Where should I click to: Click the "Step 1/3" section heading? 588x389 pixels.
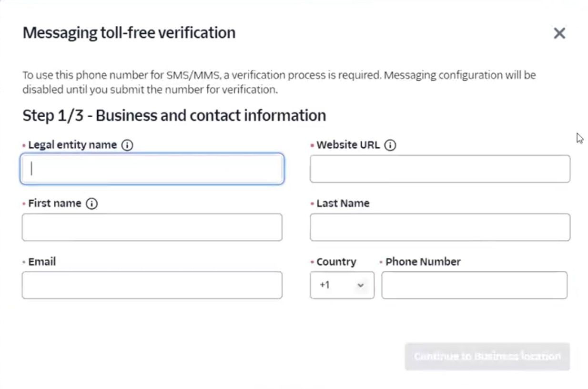click(174, 115)
